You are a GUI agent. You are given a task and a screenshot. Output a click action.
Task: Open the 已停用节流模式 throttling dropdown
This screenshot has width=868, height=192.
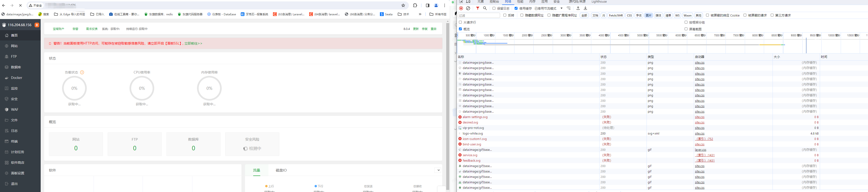[548, 8]
